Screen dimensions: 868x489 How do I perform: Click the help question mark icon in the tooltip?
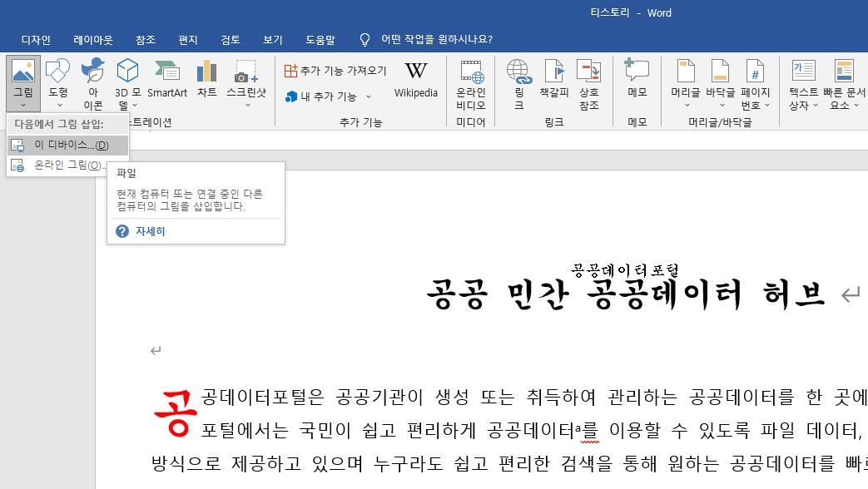click(122, 231)
